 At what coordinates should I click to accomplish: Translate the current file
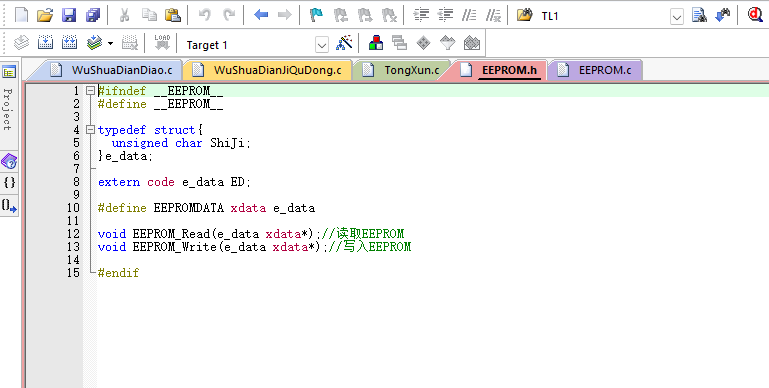coord(21,43)
